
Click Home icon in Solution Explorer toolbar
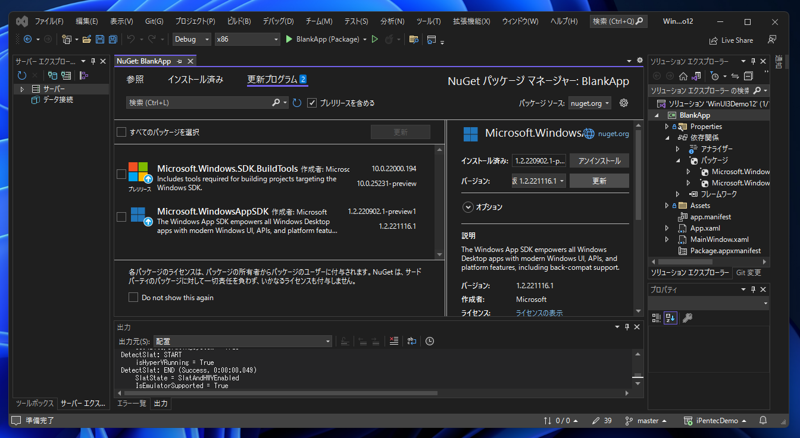[683, 76]
